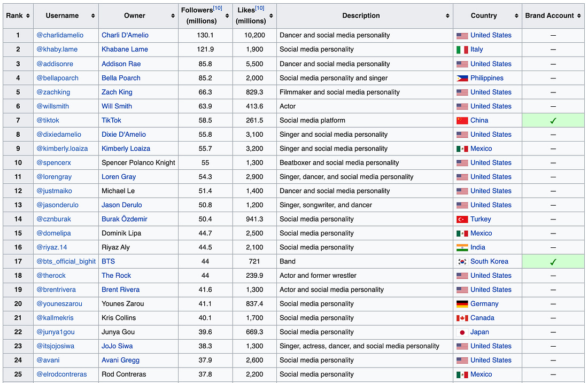Sort table by Likes (millions) arrows

(271, 15)
